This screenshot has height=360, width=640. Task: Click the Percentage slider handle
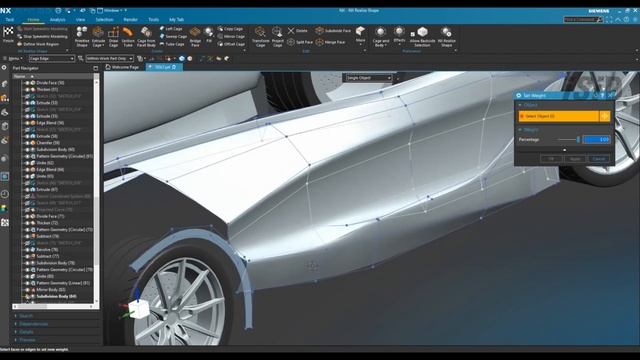coord(578,140)
